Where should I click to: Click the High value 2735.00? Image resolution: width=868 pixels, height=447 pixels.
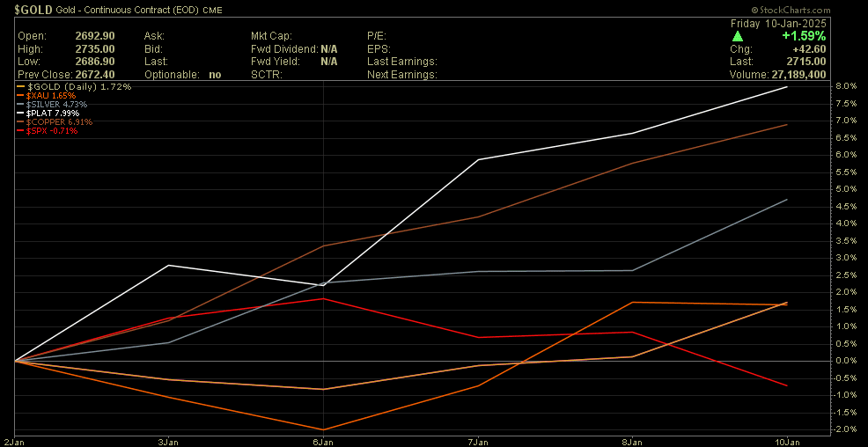(x=95, y=48)
